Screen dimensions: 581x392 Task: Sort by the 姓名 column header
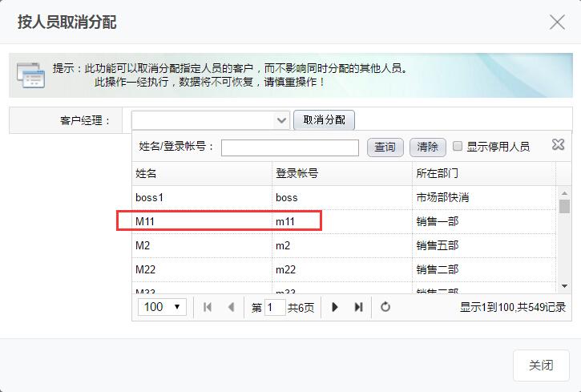point(202,173)
